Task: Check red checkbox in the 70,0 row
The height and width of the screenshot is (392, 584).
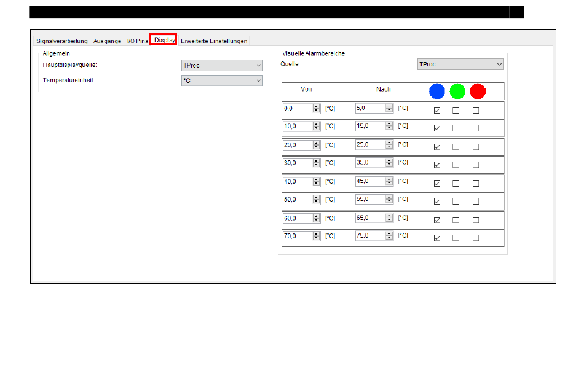Action: [476, 238]
